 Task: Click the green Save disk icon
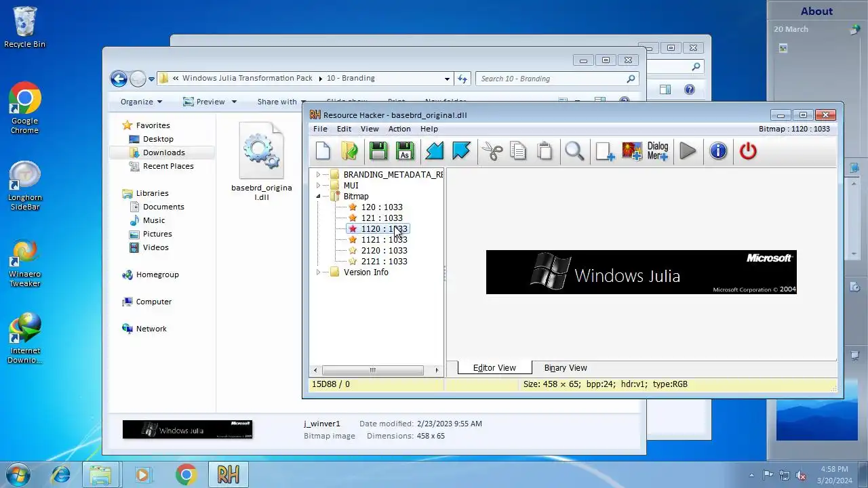(378, 150)
